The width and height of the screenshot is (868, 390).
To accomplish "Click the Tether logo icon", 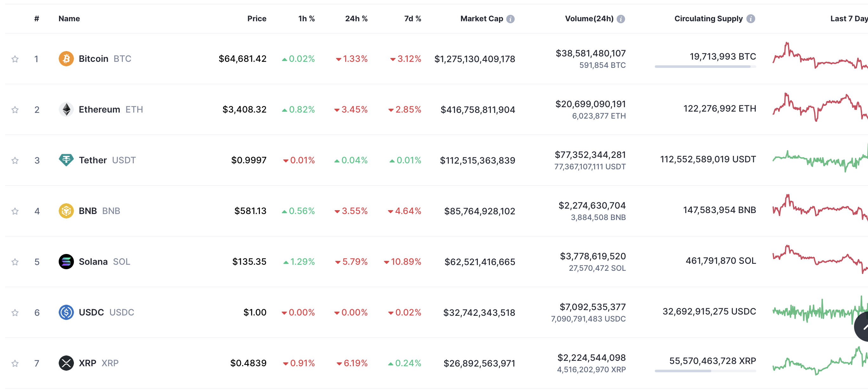I will point(66,160).
